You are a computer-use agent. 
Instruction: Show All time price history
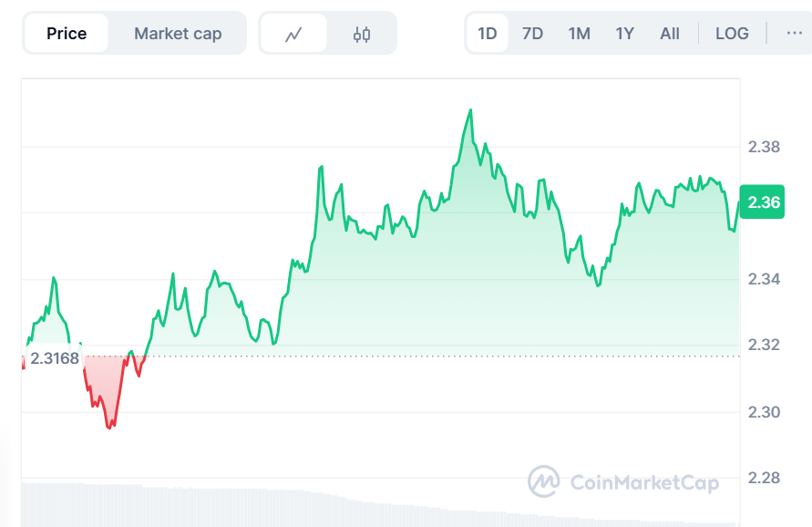670,34
